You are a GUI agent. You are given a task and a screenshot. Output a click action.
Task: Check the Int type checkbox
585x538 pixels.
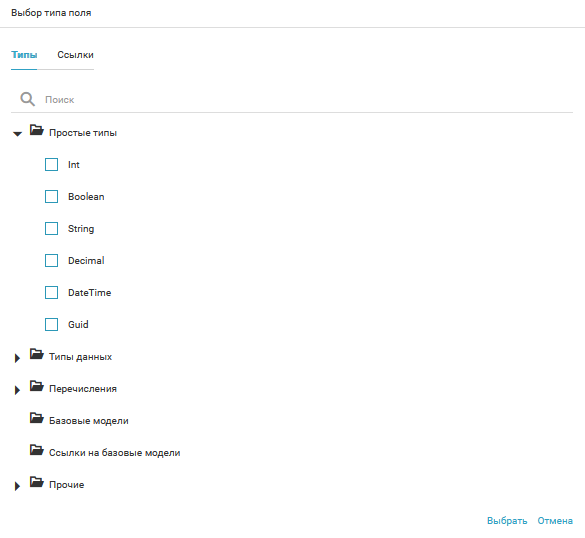click(x=51, y=165)
